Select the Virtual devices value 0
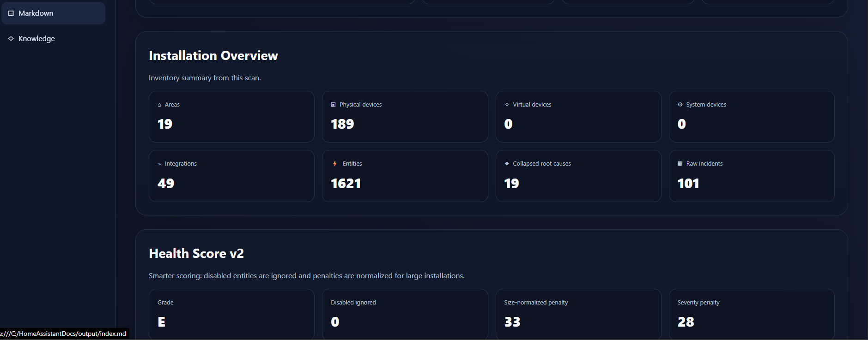This screenshot has width=868, height=340. 508,124
